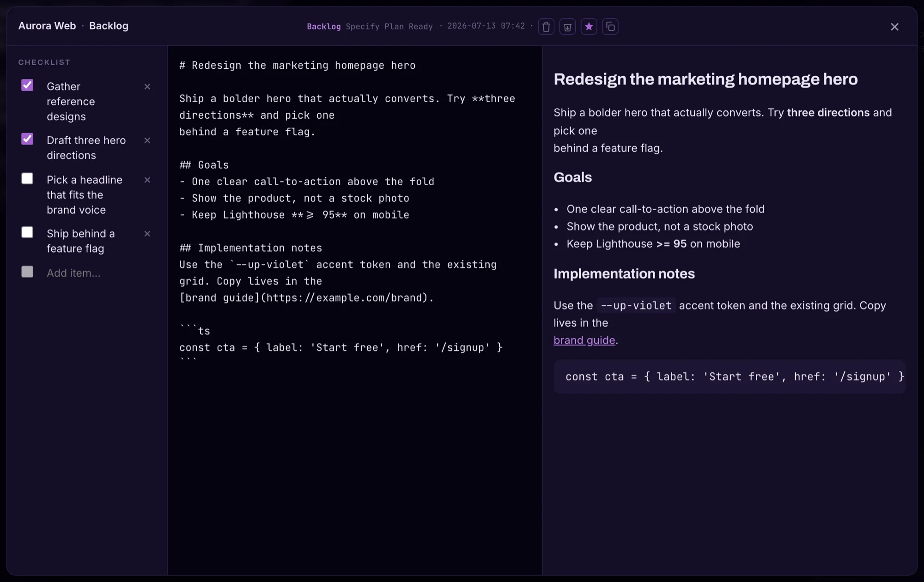
Task: Click the '# Redesign the marketing homepage hero' editor line
Action: [x=298, y=66]
